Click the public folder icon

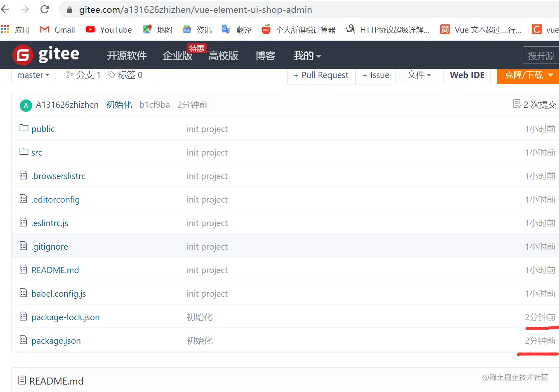24,128
